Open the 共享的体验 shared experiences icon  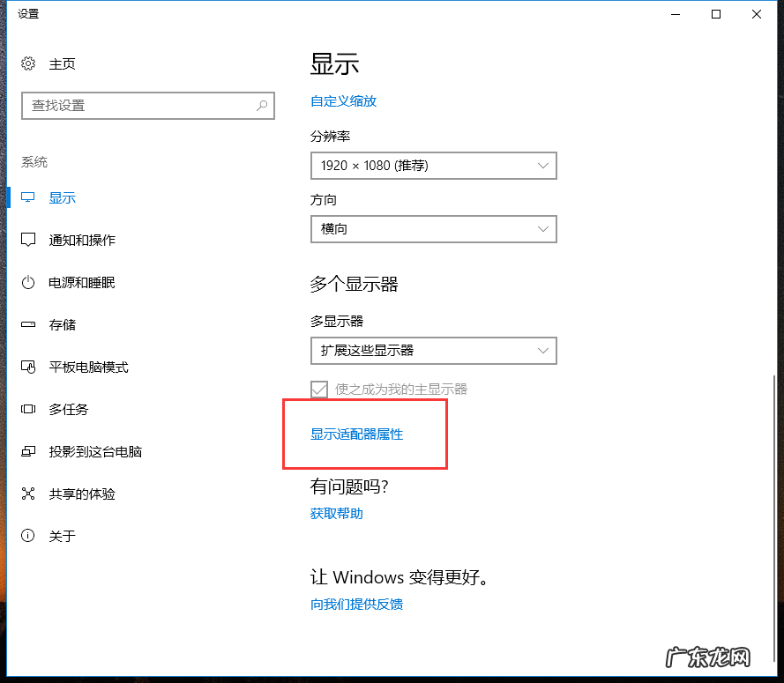tap(26, 494)
